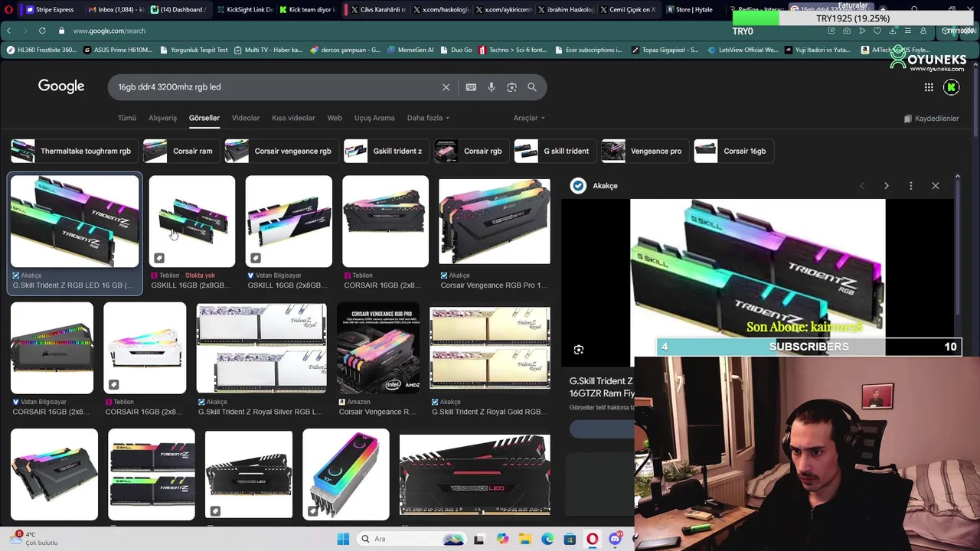This screenshot has width=980, height=551.
Task: Open Tebilon GSKILL 16GB Stokta yok thumbnail
Action: pyautogui.click(x=191, y=221)
